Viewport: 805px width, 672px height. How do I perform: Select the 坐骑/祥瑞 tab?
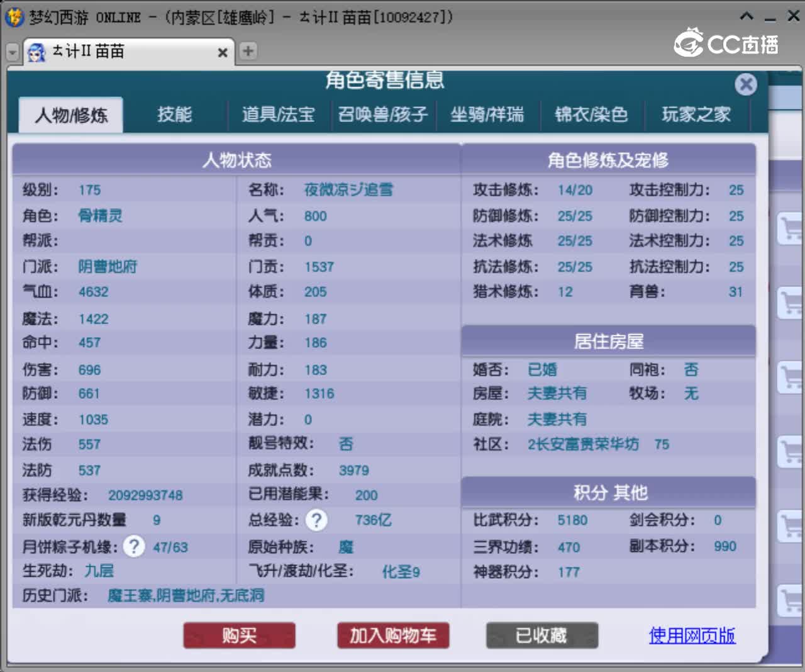point(487,115)
